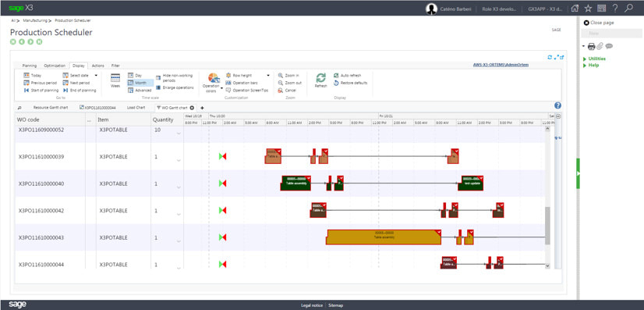The width and height of the screenshot is (644, 310).
Task: Open the comments bubble icon
Action: (609, 46)
